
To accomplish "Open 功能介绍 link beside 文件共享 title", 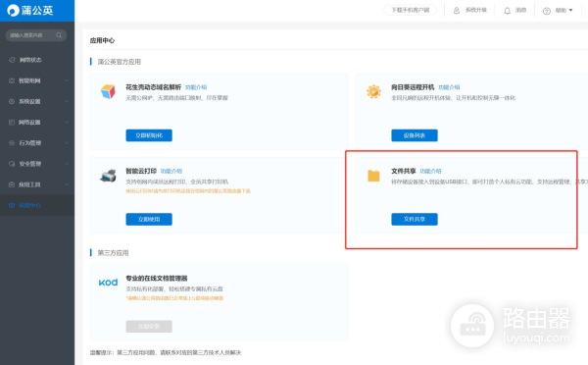I will pyautogui.click(x=430, y=172).
